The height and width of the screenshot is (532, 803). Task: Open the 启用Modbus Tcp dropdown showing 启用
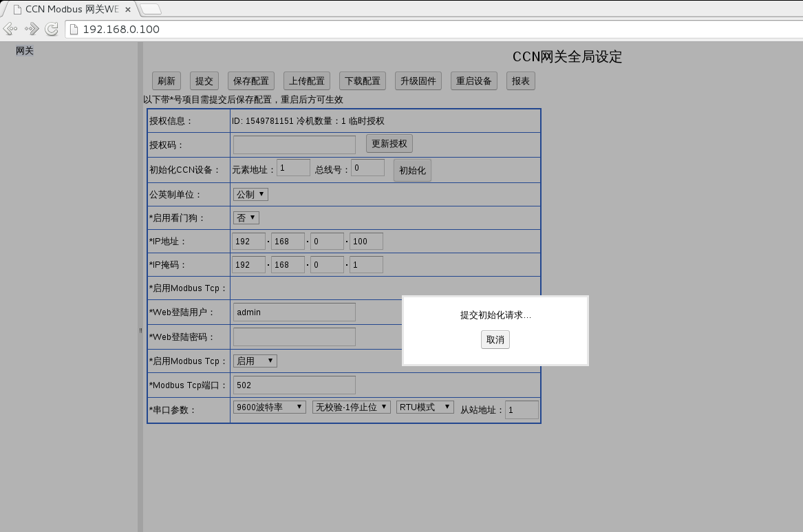[255, 361]
